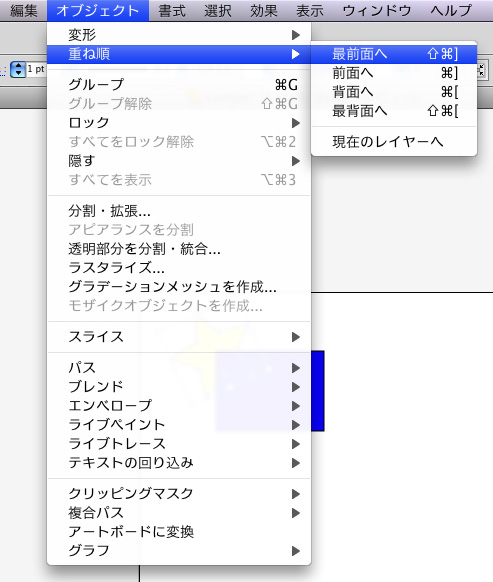Select アートボードに変換 command
The image size is (493, 582).
point(179,532)
